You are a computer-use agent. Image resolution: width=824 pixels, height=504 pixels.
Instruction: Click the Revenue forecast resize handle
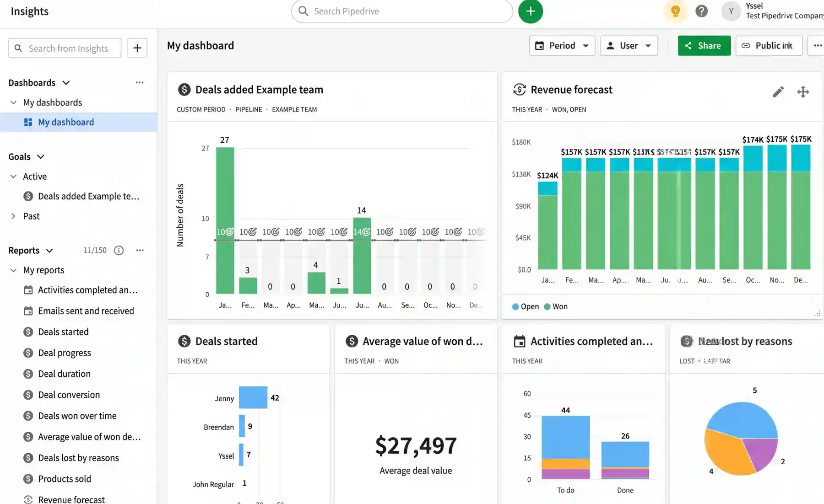click(817, 313)
